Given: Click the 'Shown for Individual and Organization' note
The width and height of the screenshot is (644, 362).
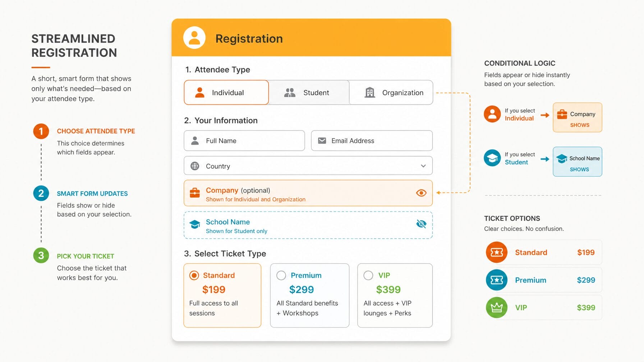Looking at the screenshot, I should [256, 199].
